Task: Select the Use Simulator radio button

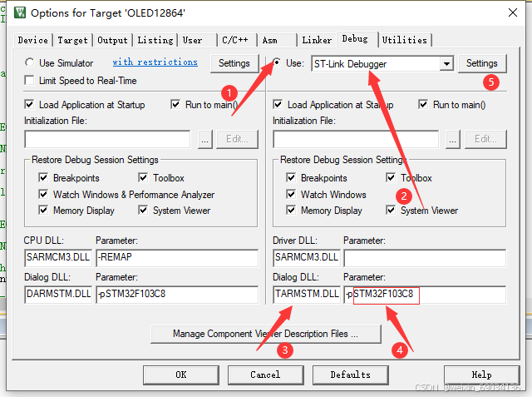Action: pyautogui.click(x=30, y=62)
